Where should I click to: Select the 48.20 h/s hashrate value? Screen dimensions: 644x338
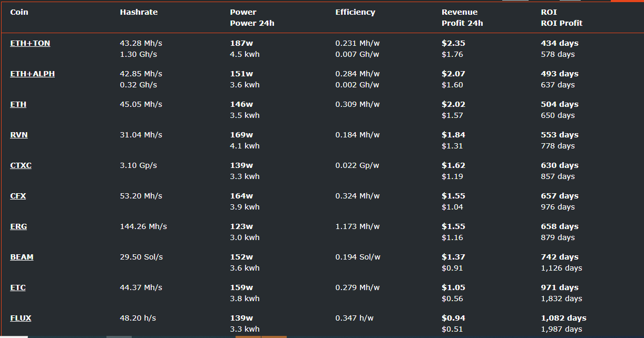click(x=138, y=318)
